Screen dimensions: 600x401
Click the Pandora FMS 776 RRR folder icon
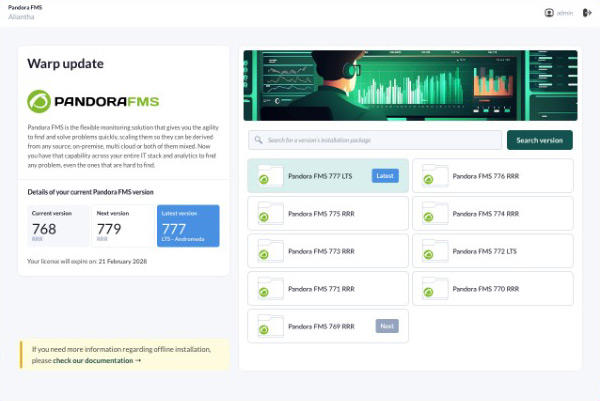pos(434,176)
